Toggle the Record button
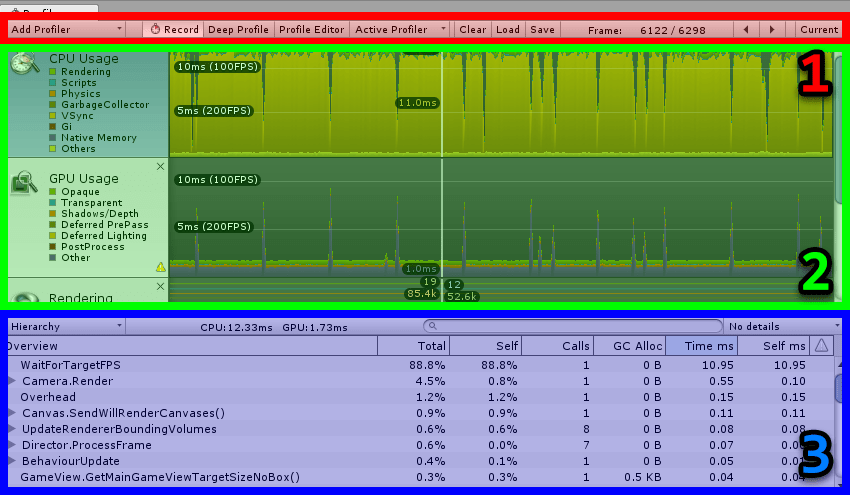Image resolution: width=850 pixels, height=495 pixels. [174, 29]
